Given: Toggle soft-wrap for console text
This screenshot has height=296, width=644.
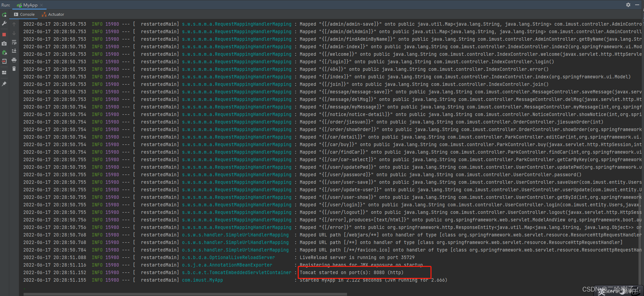Looking at the screenshot, I should 14,42.
